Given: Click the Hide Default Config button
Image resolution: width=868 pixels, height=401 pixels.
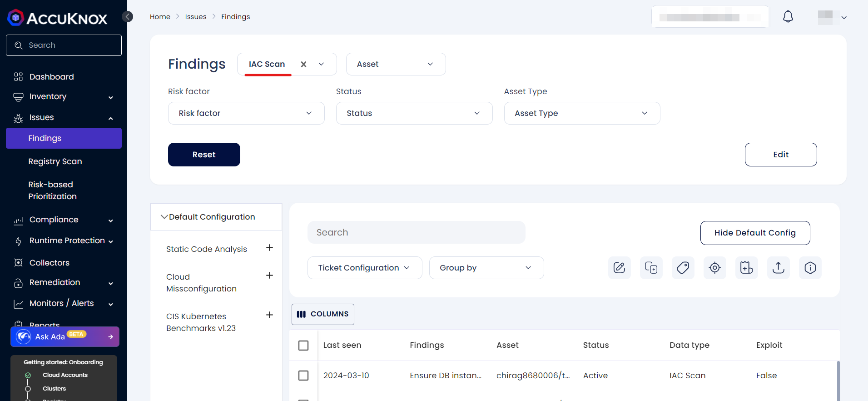Looking at the screenshot, I should click(754, 233).
